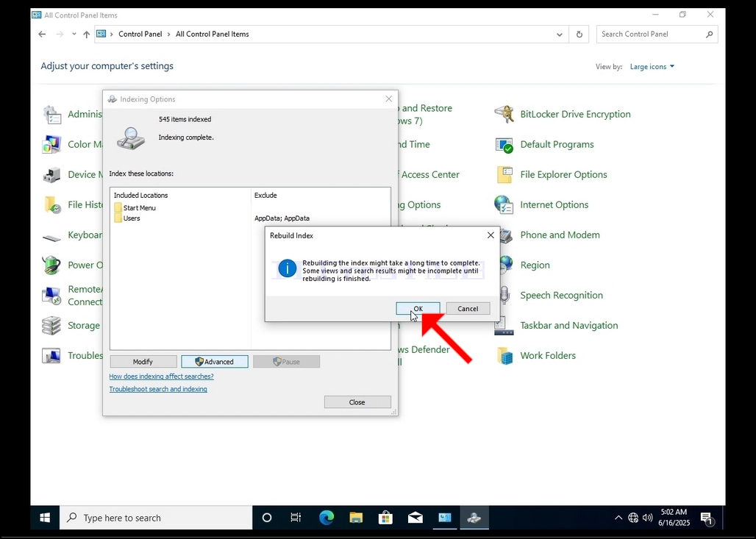
Task: Open Administrative Tools icon
Action: [x=51, y=114]
